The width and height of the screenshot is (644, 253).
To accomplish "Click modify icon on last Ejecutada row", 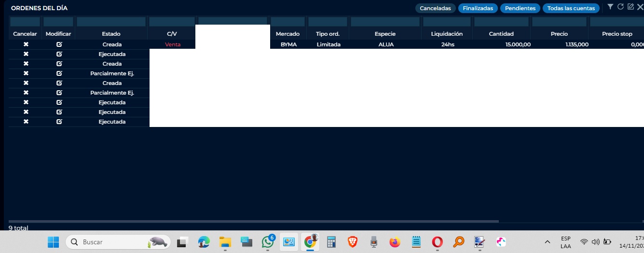I will tap(59, 122).
